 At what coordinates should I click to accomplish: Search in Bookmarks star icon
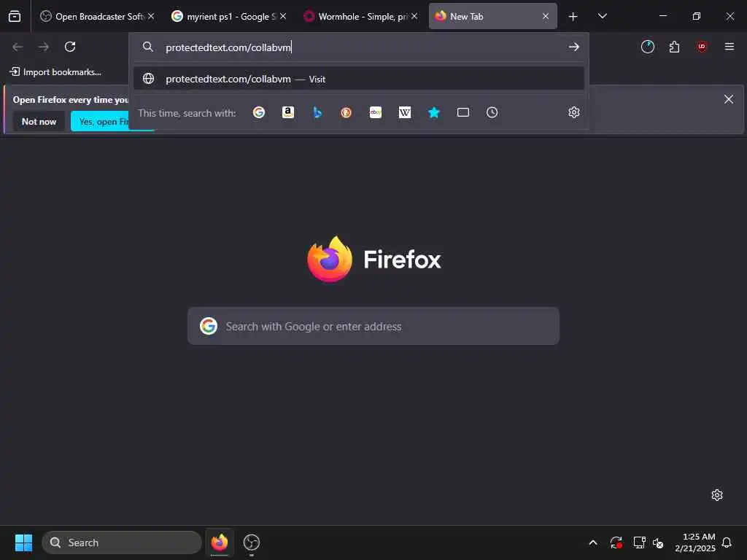coord(433,112)
